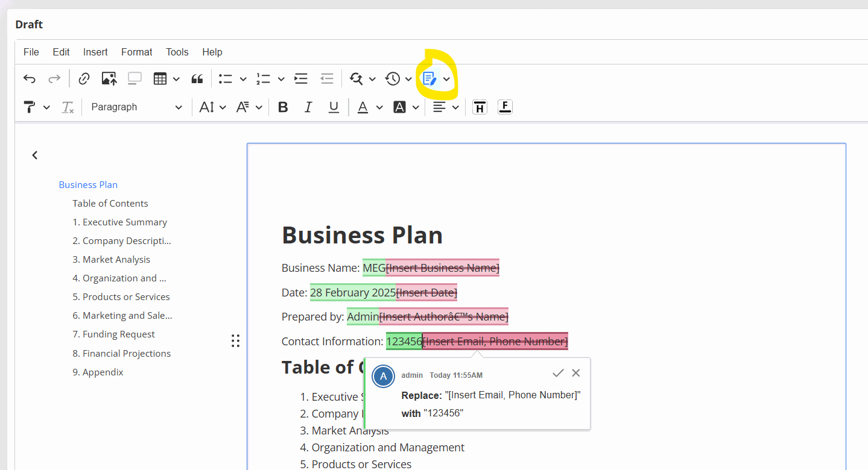Open the Format menu
Image resolution: width=868 pixels, height=470 pixels.
[136, 52]
